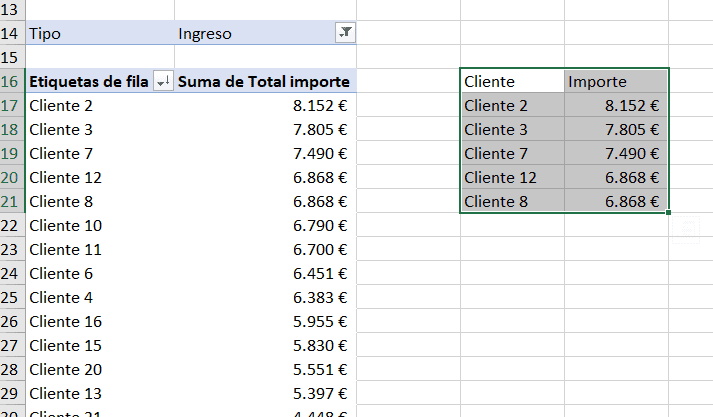Select the Cliente header in the copied table

tap(512, 81)
